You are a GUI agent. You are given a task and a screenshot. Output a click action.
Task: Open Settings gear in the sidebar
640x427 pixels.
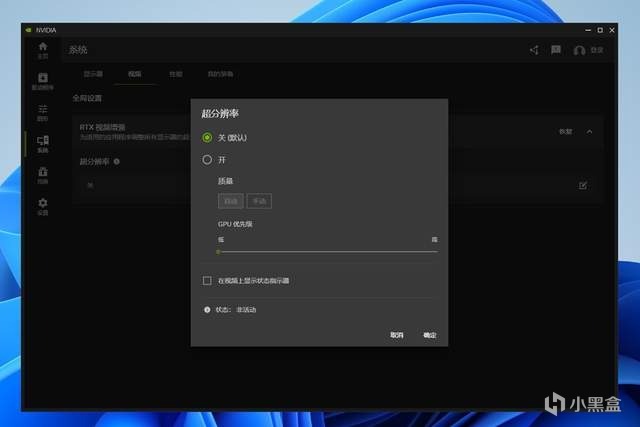pyautogui.click(x=43, y=207)
